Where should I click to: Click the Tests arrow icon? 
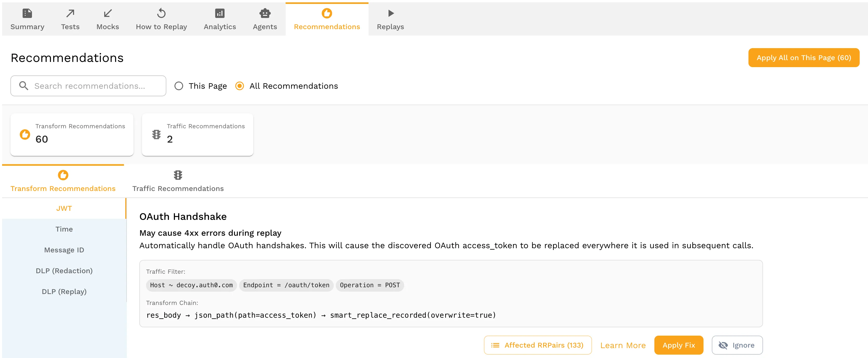[x=70, y=13]
